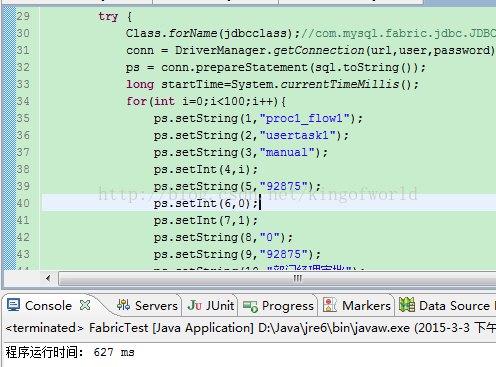Click the ps.setString(8,"0") line
Viewport: 496px width, 367px height.
[x=223, y=238]
